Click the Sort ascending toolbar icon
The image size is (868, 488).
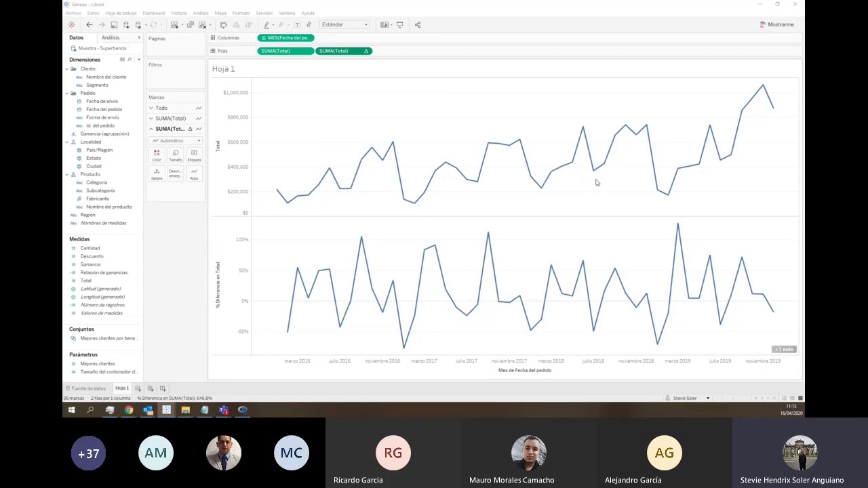tap(236, 24)
